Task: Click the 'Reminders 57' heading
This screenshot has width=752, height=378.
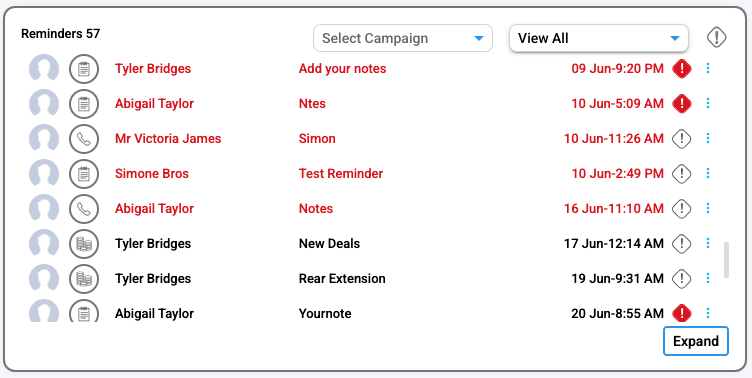Action: coord(60,34)
